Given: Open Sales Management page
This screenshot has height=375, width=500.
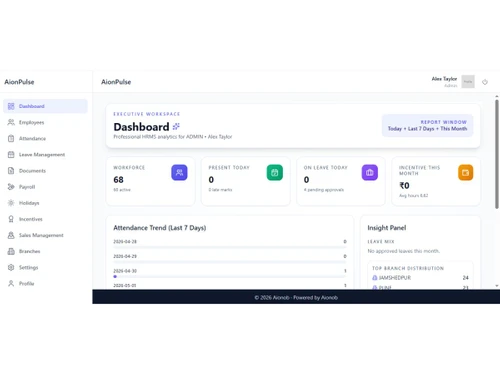Looking at the screenshot, I should 45,235.
